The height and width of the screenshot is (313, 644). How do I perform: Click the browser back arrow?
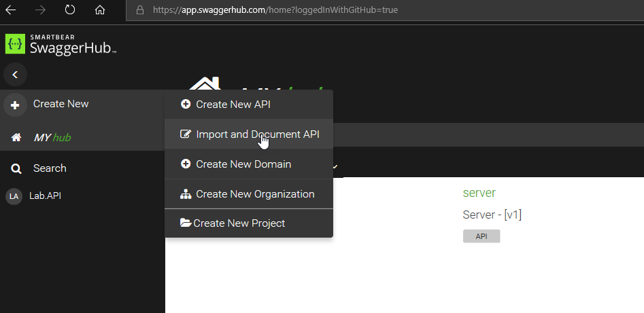11,10
